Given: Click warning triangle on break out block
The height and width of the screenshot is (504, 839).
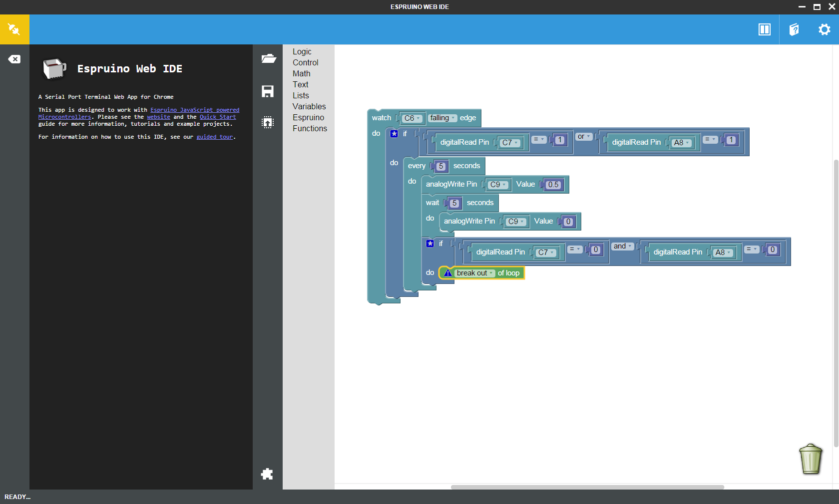Looking at the screenshot, I should pos(448,273).
